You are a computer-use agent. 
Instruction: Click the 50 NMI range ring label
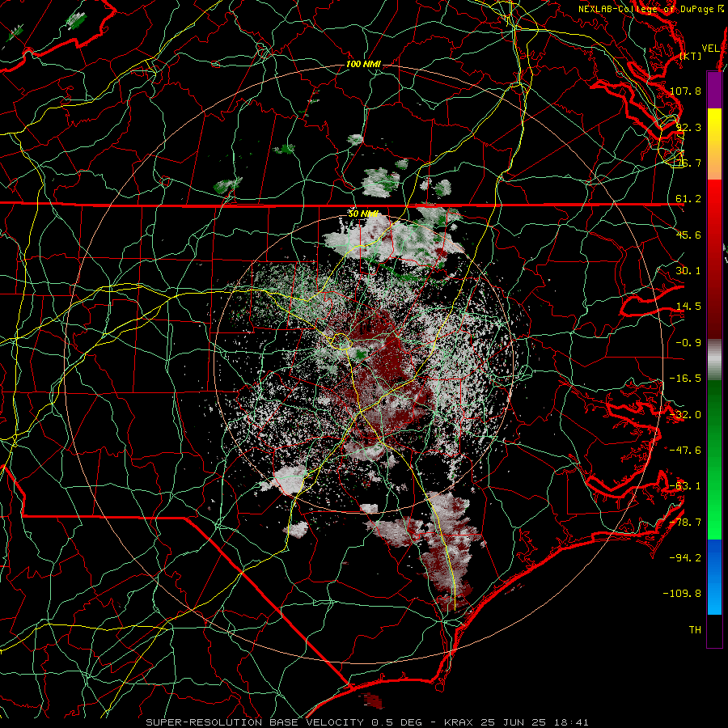[363, 214]
